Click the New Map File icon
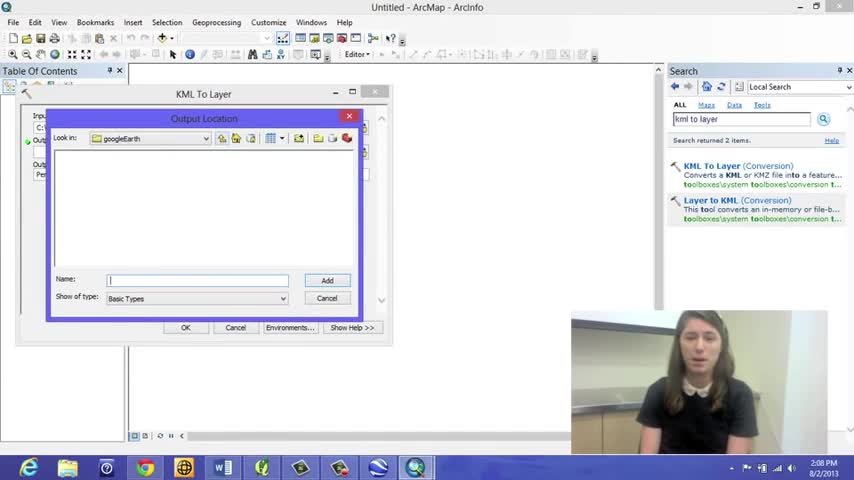Viewport: 854px width, 480px height. coord(13,38)
